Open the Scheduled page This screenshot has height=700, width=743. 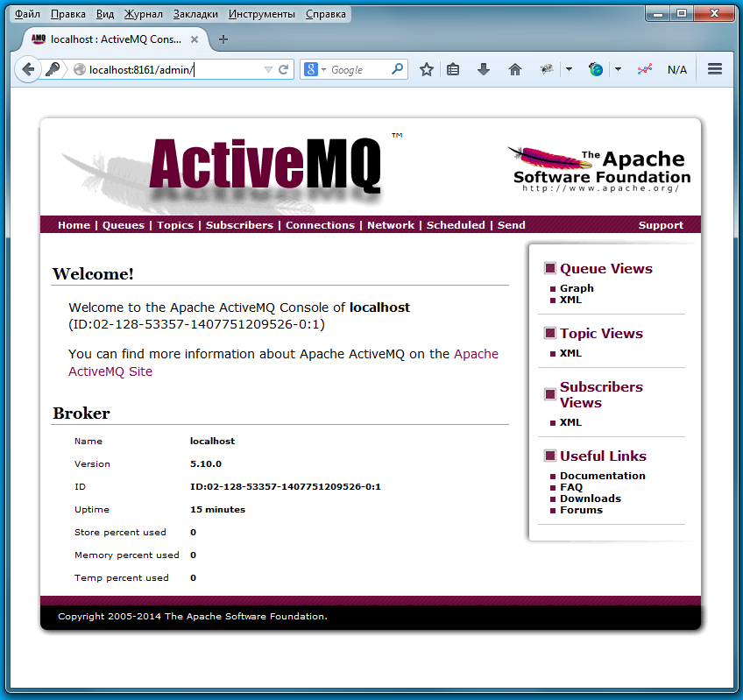tap(456, 225)
